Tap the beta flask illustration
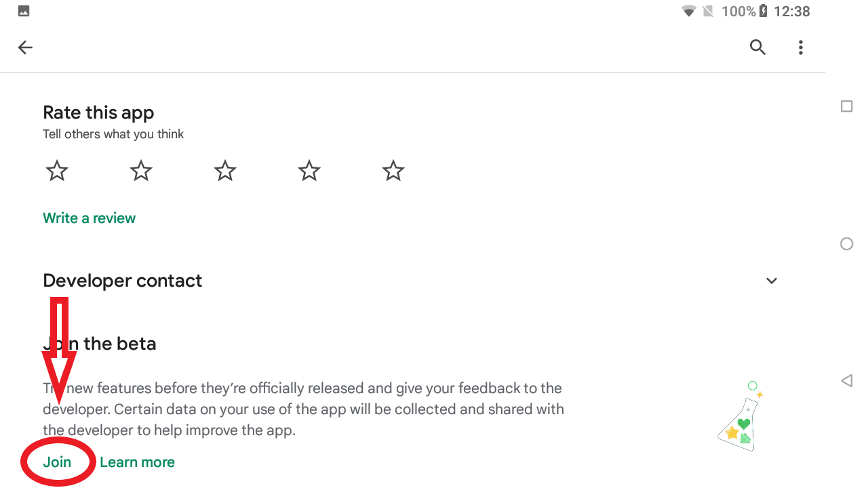The height and width of the screenshot is (488, 868). 741,416
